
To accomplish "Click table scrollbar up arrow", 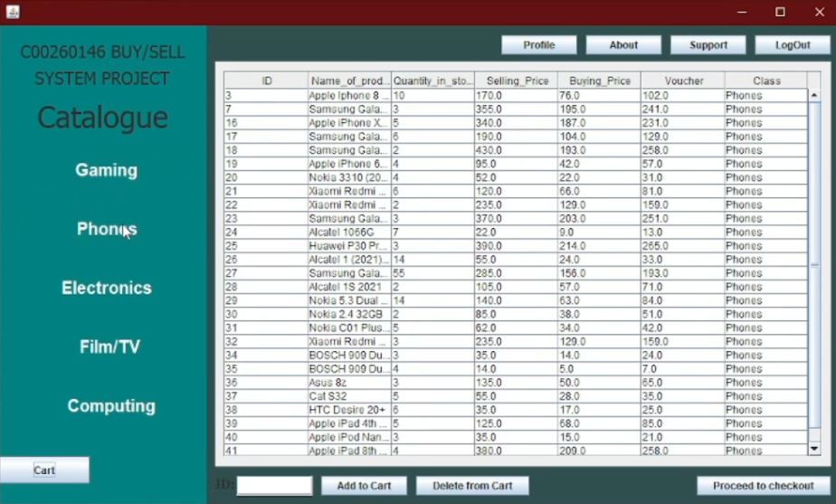I will 814,96.
